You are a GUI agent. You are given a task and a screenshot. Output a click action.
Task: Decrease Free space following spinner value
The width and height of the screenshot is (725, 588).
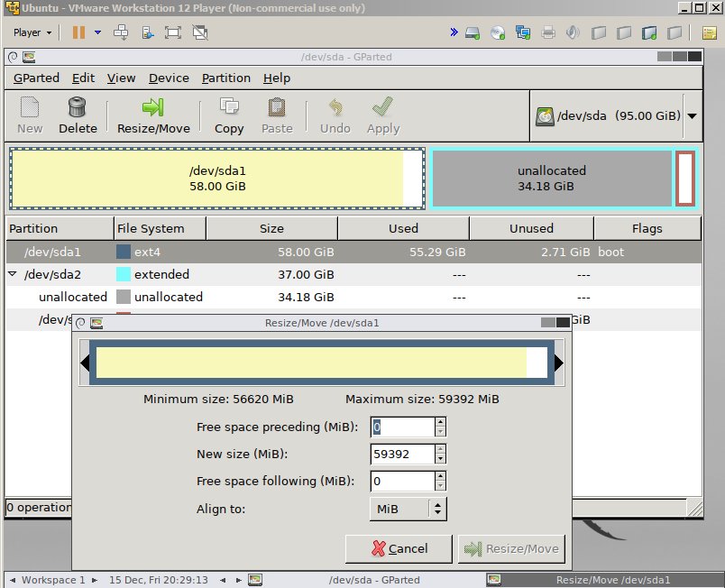(x=440, y=486)
